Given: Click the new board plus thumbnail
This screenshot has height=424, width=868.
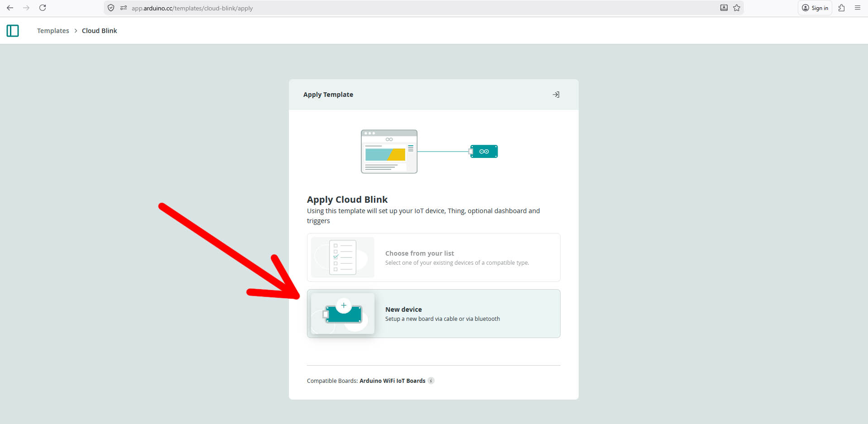Looking at the screenshot, I should [x=343, y=314].
